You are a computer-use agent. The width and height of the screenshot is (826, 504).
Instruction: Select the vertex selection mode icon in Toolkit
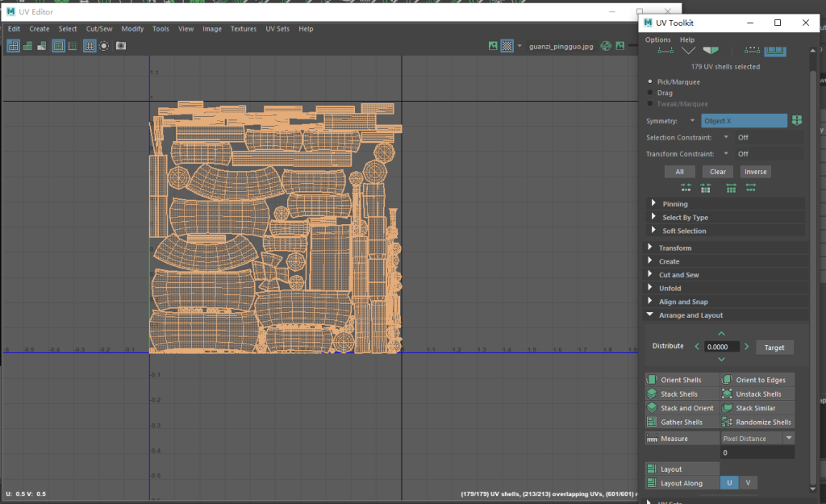coord(665,50)
